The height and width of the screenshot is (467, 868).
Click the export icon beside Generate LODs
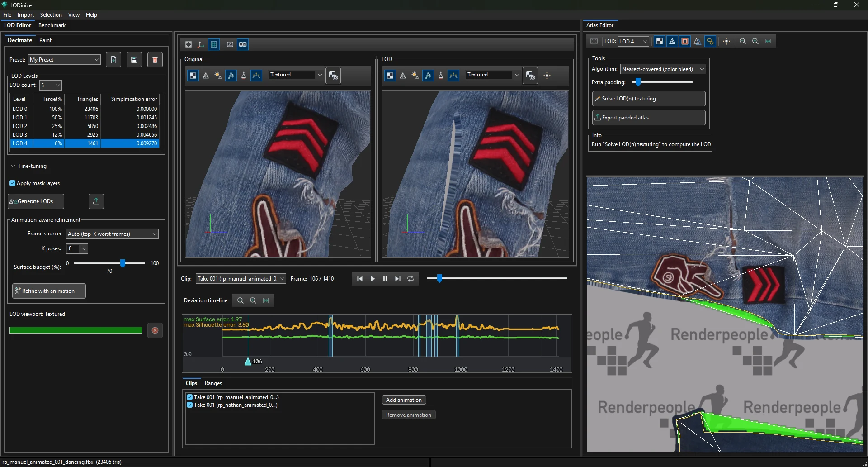click(x=96, y=201)
